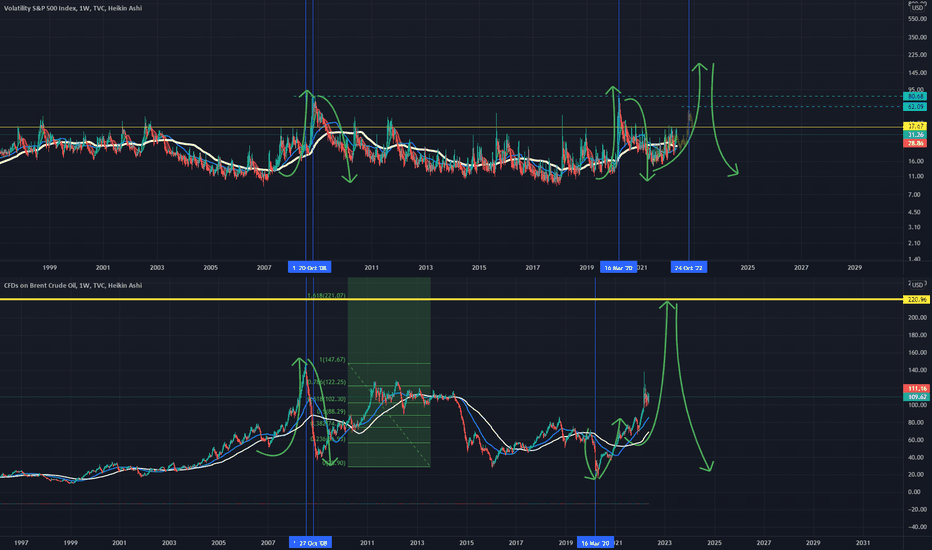The image size is (932, 550).
Task: Click 160.00 on the Brent price scale
Action: tap(917, 352)
